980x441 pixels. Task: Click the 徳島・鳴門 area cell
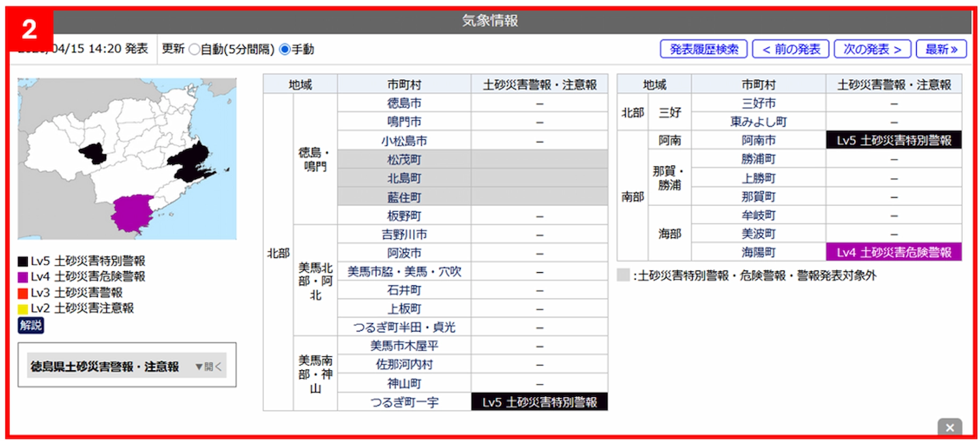pyautogui.click(x=315, y=159)
